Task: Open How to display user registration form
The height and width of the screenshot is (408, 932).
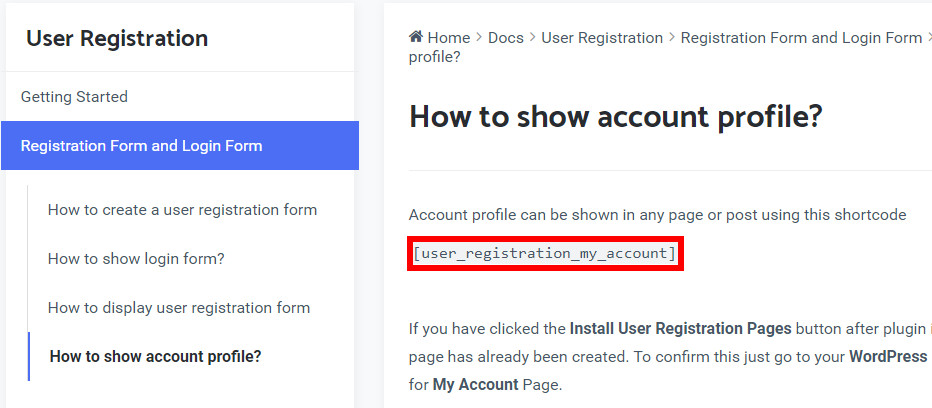Action: (179, 308)
